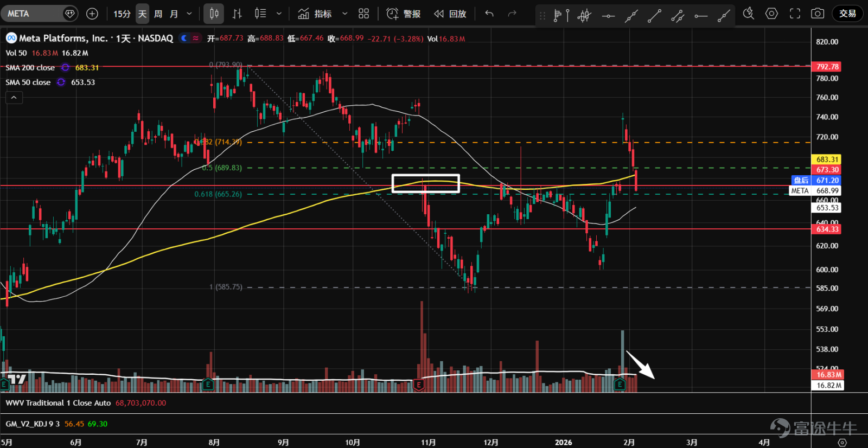868x448 pixels.
Task: Click the 盘后 671.20 post-market label
Action: 816,180
